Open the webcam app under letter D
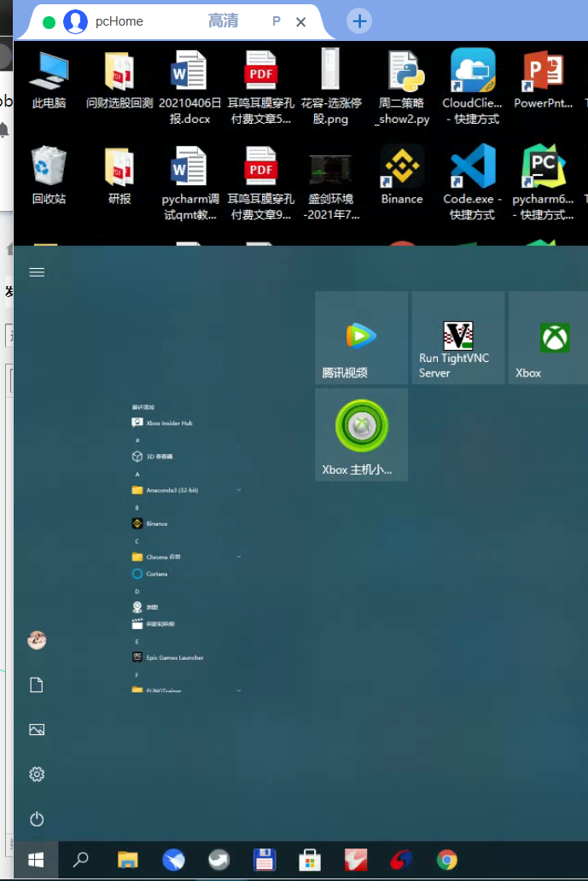 pyautogui.click(x=145, y=607)
